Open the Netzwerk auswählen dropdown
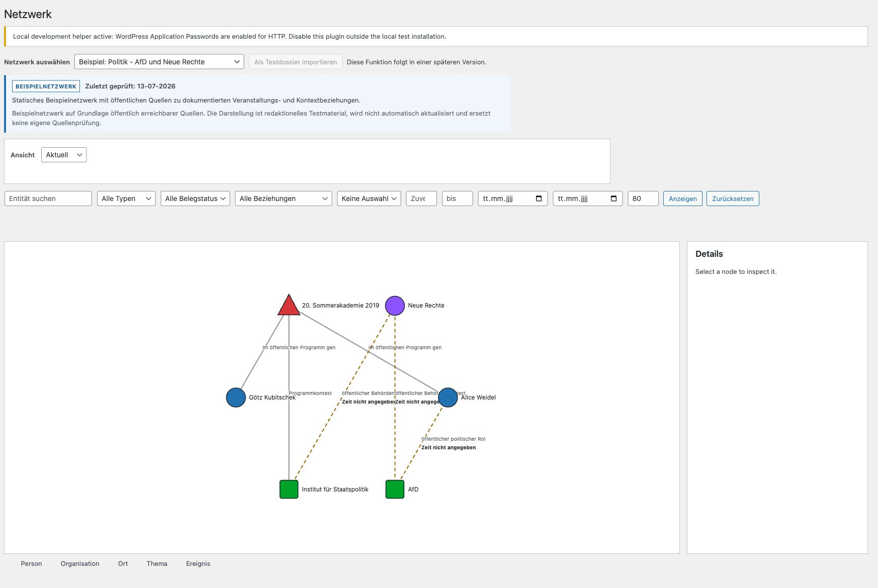The height and width of the screenshot is (588, 878). 159,62
